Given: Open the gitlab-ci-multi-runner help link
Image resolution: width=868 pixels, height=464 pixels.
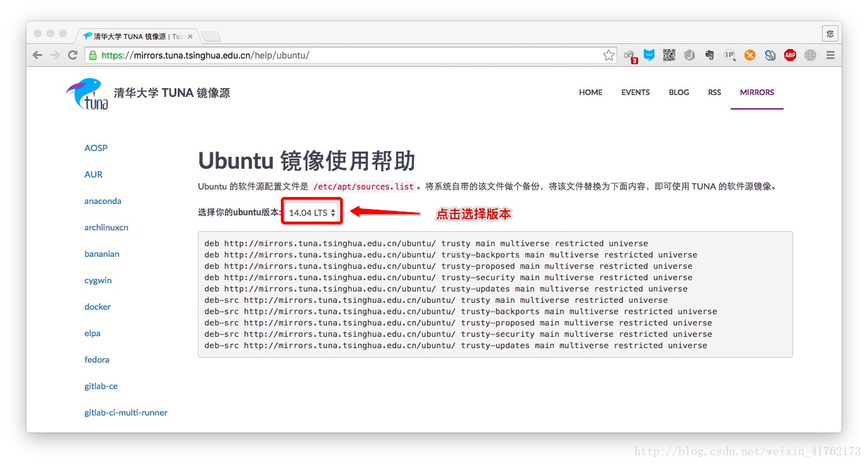Looking at the screenshot, I should [x=126, y=412].
